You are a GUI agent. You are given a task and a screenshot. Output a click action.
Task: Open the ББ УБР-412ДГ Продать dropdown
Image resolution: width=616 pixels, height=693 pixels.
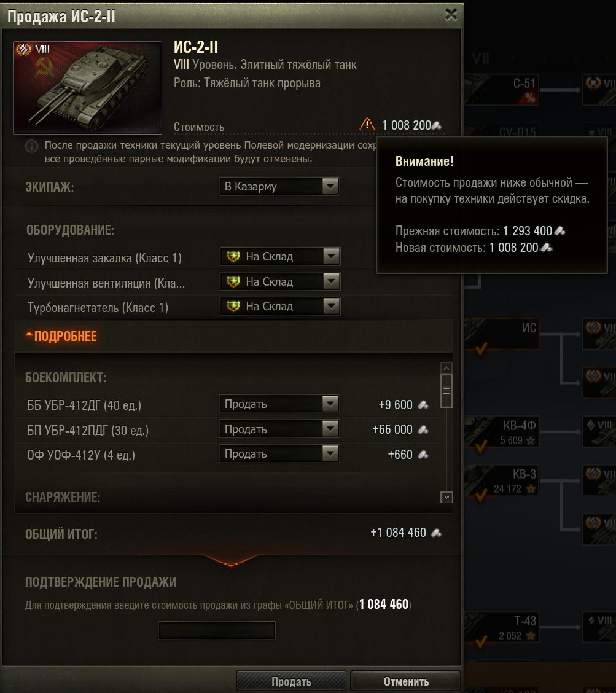point(279,404)
